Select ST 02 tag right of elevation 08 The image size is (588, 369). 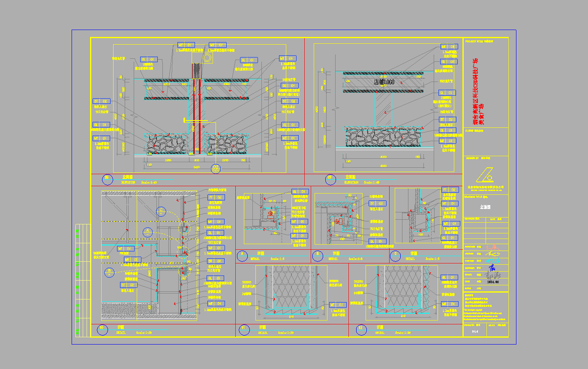289,101
